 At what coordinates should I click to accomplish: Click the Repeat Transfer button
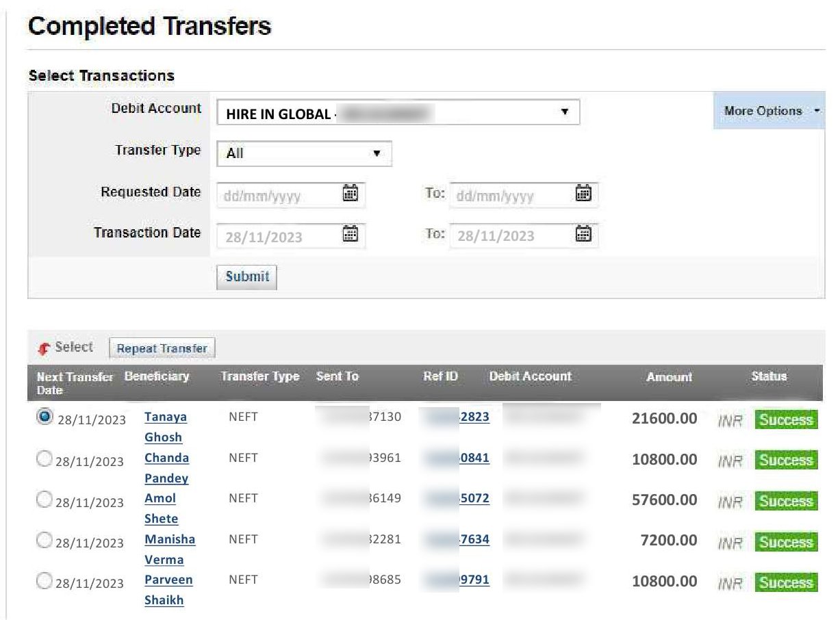click(162, 348)
